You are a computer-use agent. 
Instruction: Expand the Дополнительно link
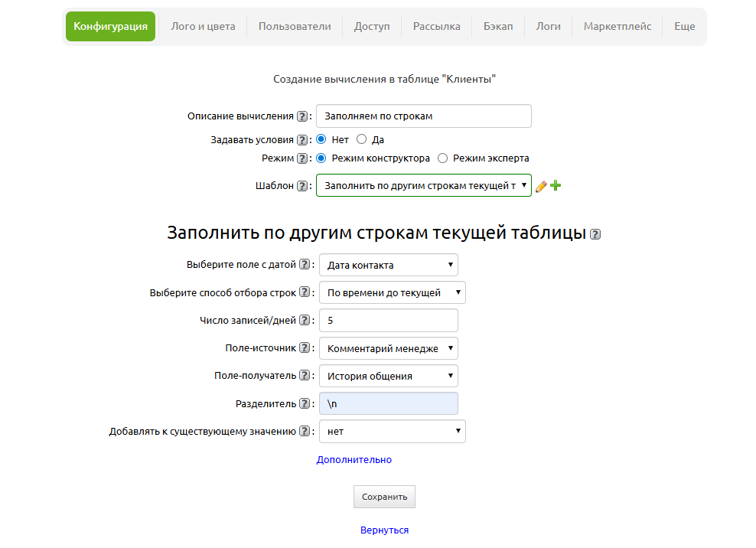coord(354,460)
